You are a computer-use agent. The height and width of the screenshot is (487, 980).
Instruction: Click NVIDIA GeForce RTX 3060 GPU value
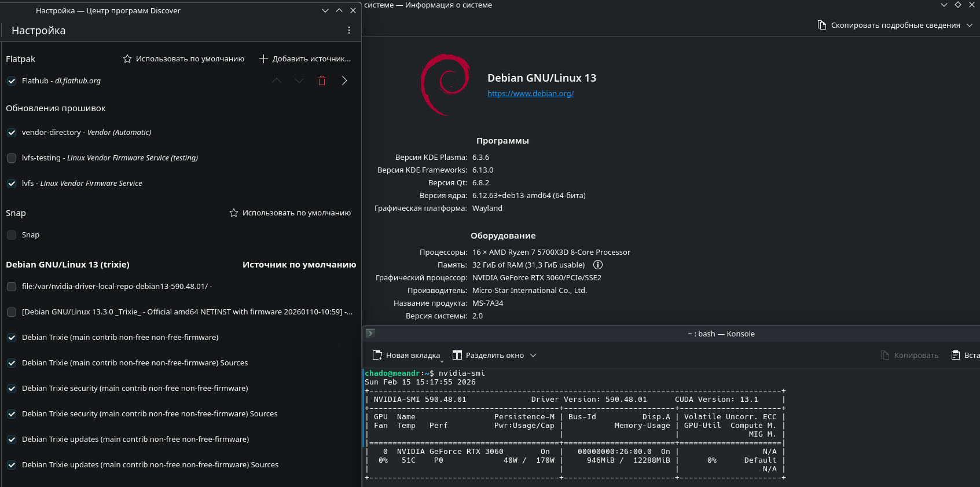pos(537,278)
